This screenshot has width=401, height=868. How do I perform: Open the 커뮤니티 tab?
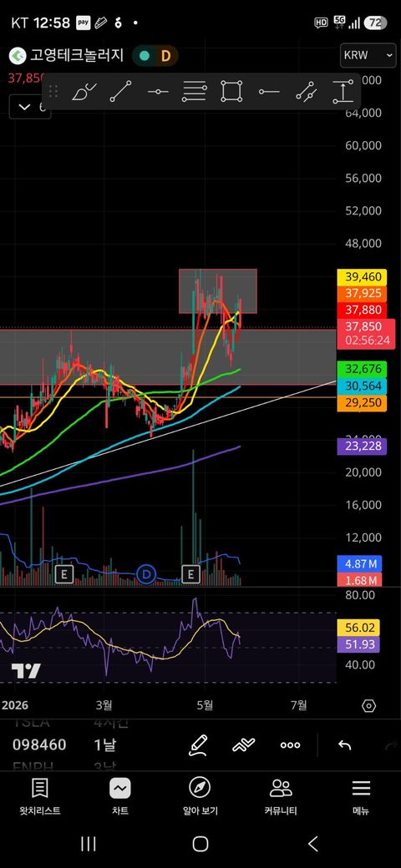pyautogui.click(x=281, y=797)
